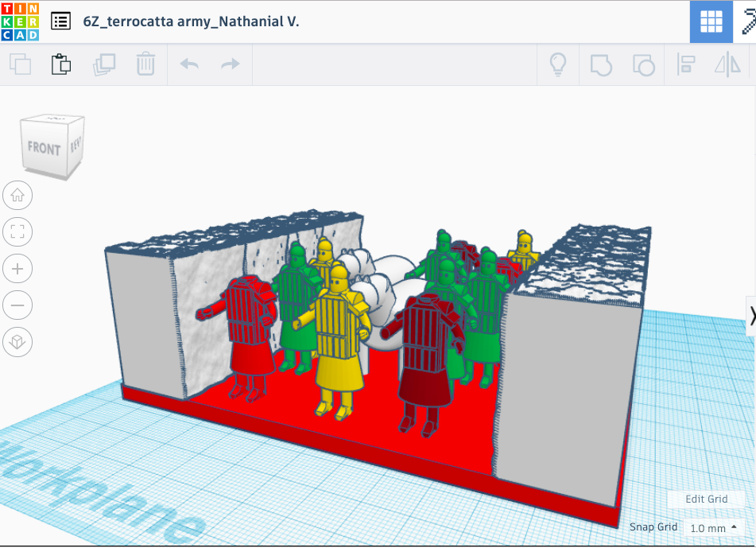Select the Align tool
The width and height of the screenshot is (756, 548).
click(686, 64)
